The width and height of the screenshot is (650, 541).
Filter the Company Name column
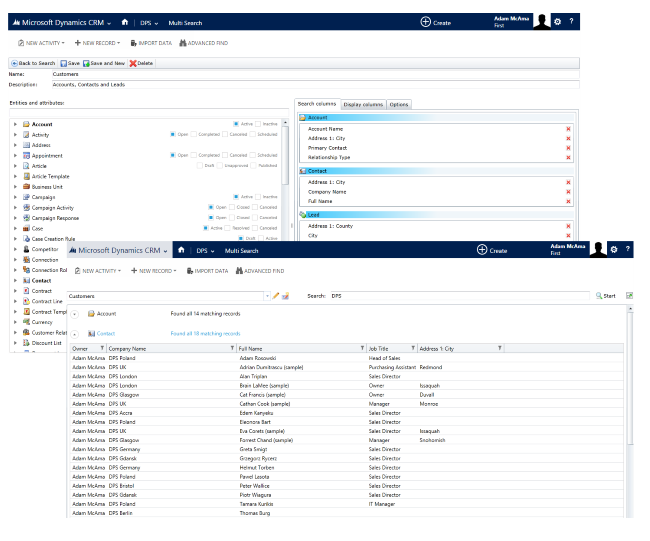click(232, 348)
